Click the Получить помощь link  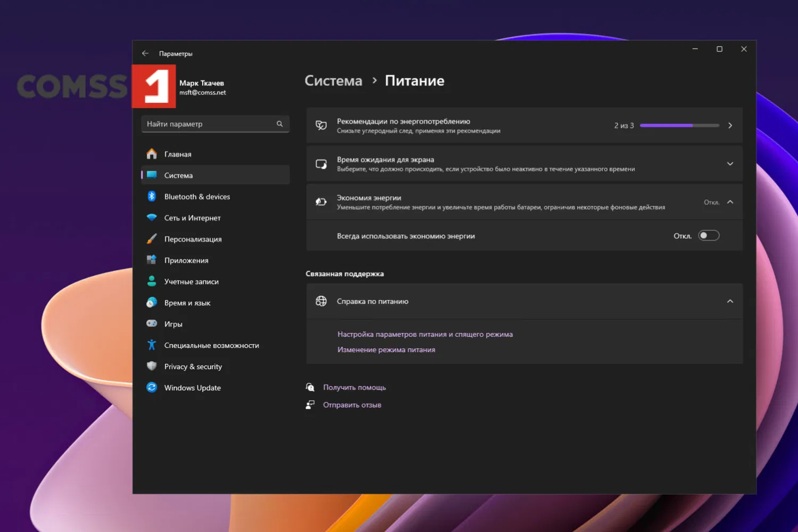(354, 387)
